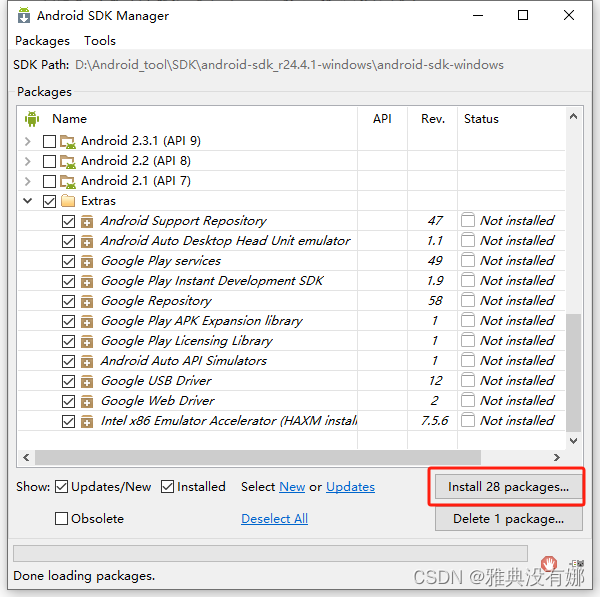The width and height of the screenshot is (600, 597).
Task: Click package icon of Google Play Instant Development SDK
Action: [87, 281]
